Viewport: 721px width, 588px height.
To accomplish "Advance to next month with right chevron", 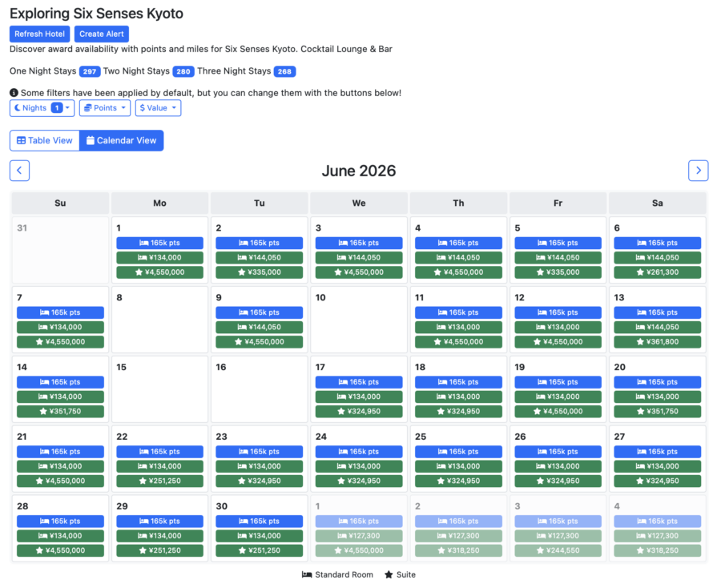I will 698,171.
